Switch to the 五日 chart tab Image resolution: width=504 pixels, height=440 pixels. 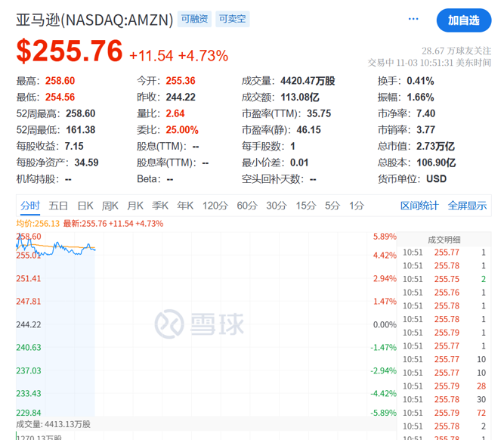(x=58, y=206)
